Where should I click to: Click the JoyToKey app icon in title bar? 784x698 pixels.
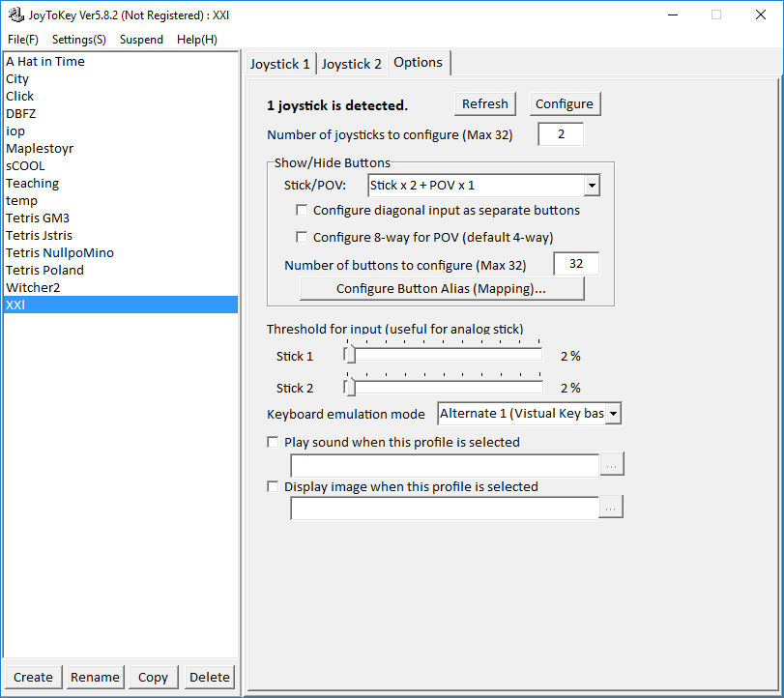coord(16,15)
